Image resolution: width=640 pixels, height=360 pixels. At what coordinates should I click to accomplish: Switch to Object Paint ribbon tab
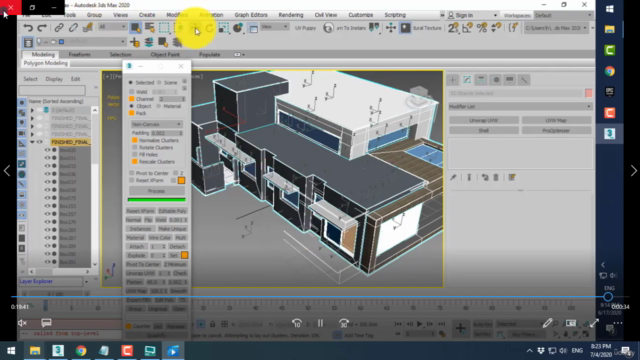(165, 54)
